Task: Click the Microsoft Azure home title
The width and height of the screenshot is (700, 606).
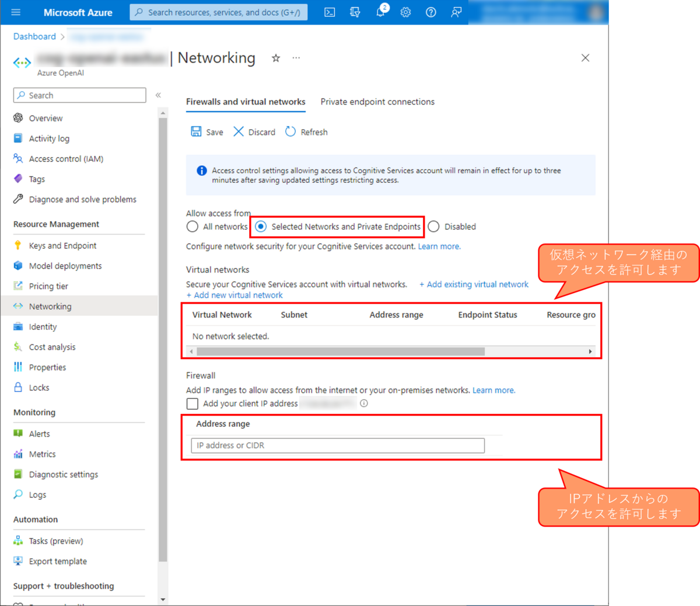Action: [78, 12]
